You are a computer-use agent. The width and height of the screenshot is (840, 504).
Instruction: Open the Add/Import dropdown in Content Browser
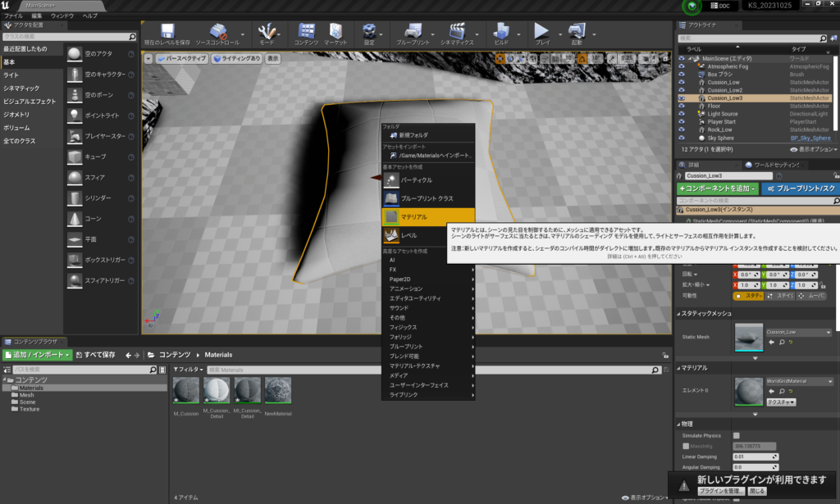tap(37, 355)
